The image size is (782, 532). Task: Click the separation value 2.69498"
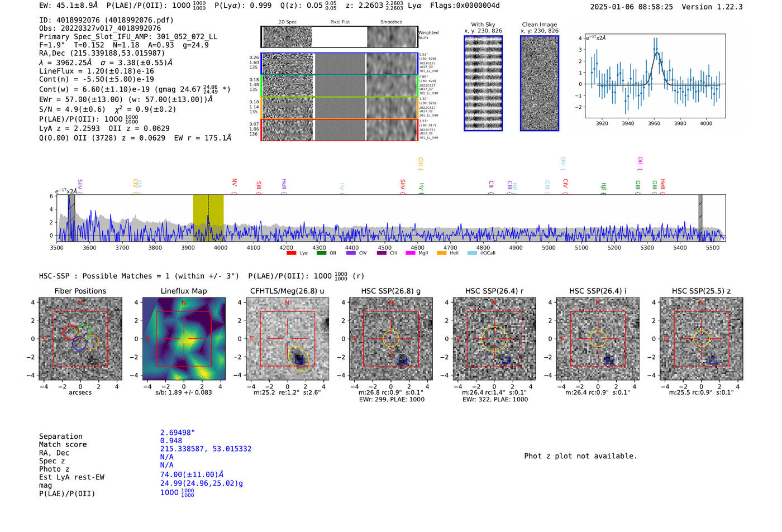pos(177,433)
